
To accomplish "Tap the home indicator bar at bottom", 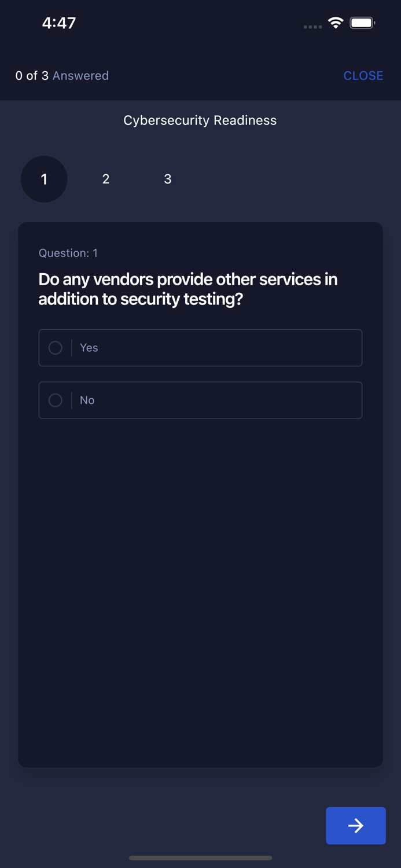I will tap(200, 858).
